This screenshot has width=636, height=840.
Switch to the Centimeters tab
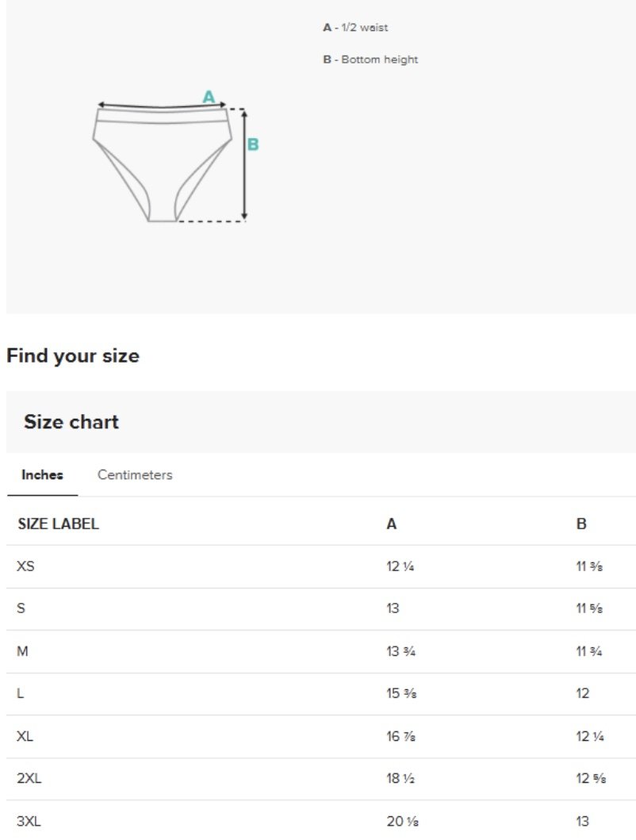(135, 474)
